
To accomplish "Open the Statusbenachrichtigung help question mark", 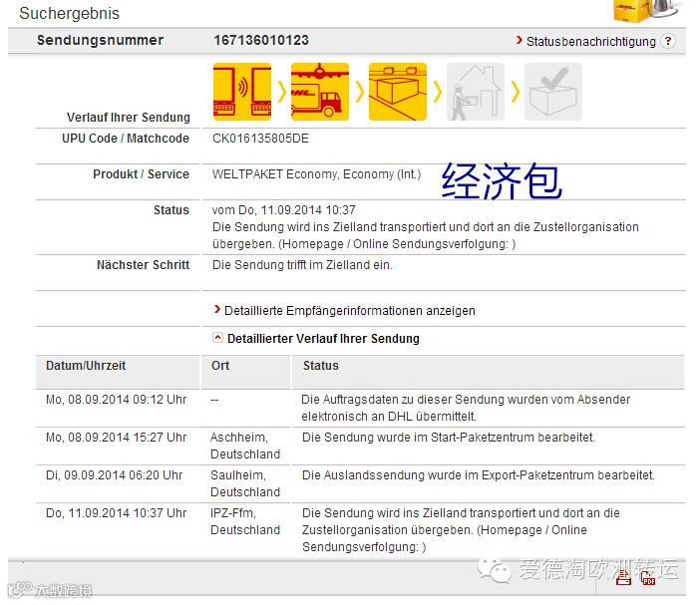I will click(668, 41).
